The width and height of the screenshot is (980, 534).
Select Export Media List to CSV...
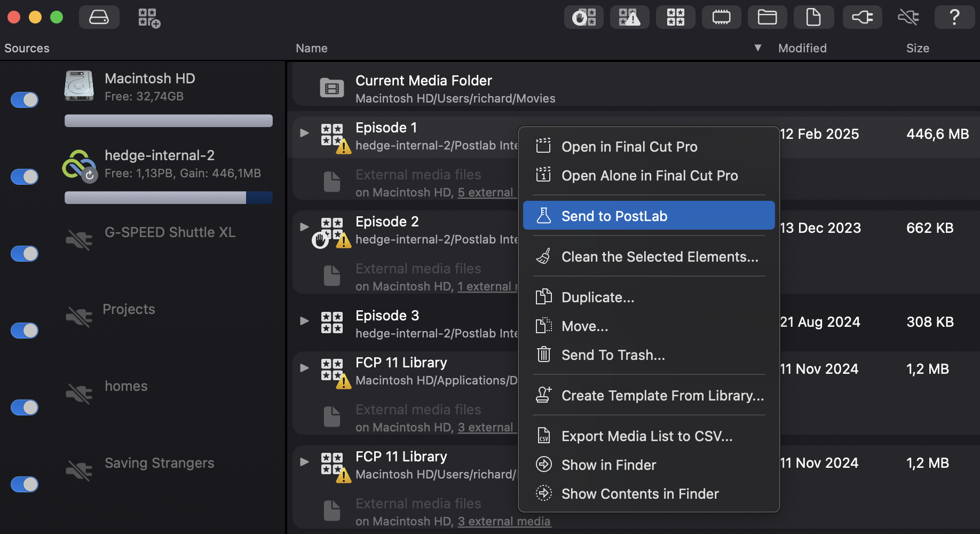649,436
